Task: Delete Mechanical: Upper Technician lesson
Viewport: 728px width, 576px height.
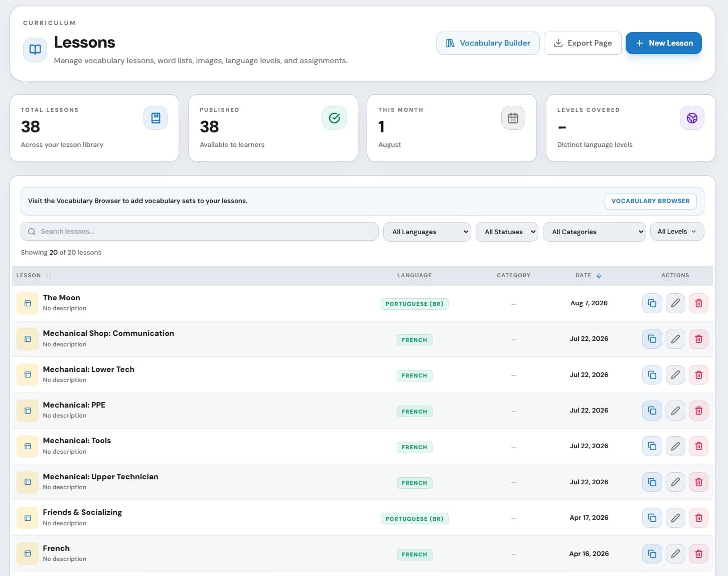Action: tap(698, 482)
